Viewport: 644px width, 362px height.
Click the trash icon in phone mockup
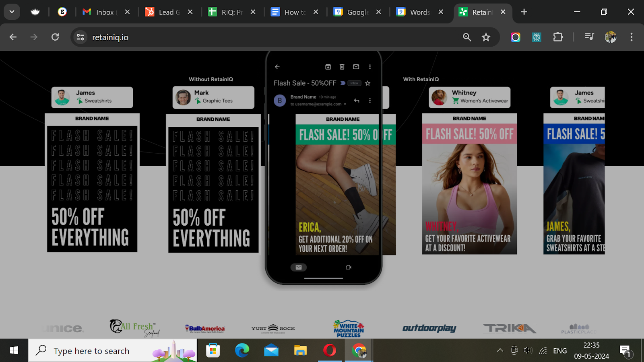[342, 67]
